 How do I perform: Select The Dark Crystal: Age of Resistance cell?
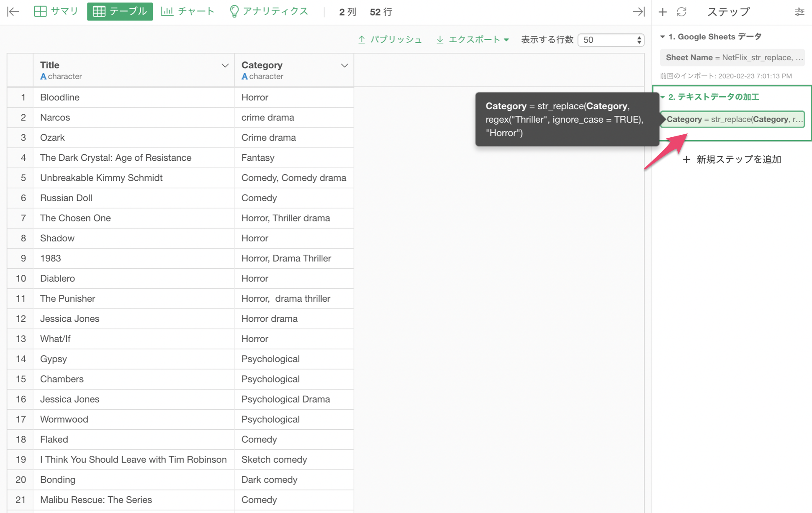(134, 158)
